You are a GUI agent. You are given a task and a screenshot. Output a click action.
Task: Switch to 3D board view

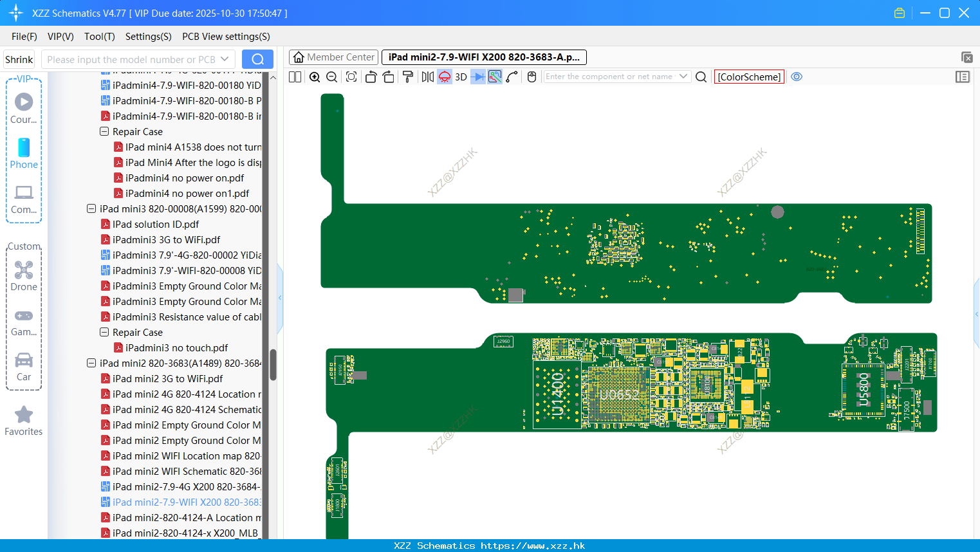click(461, 77)
